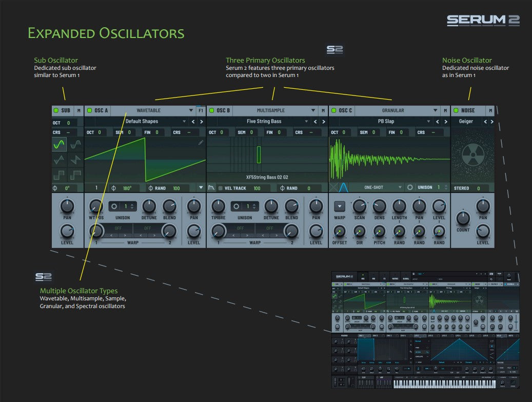Screen dimensions: 532x402
Task: Open the OSC C WARP dropdown button
Action: click(340, 206)
